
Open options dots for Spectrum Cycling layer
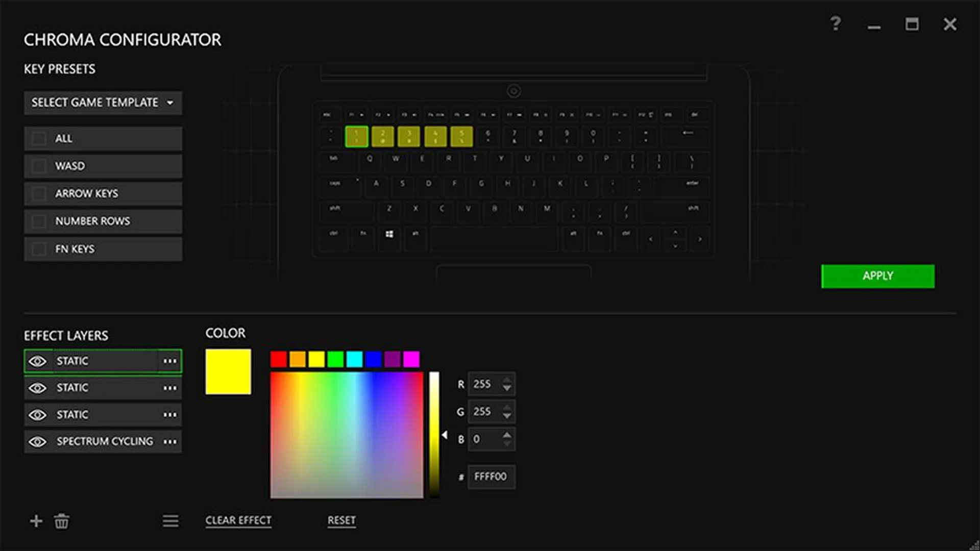point(170,441)
